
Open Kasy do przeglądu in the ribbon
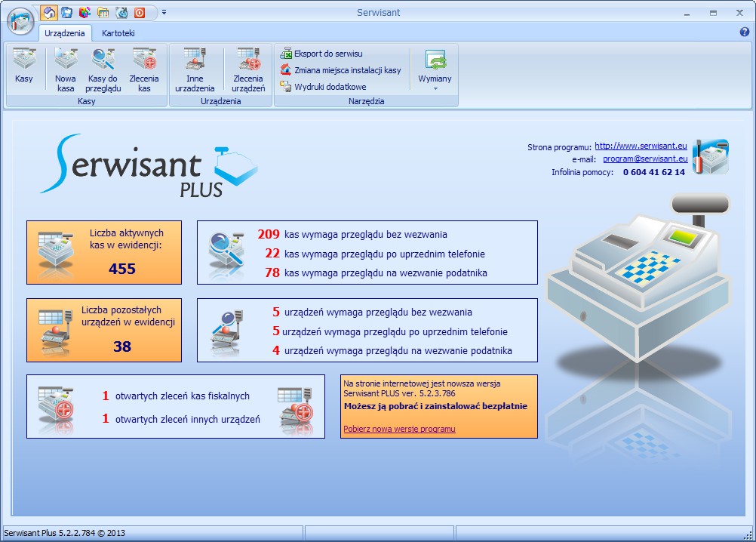pyautogui.click(x=103, y=69)
